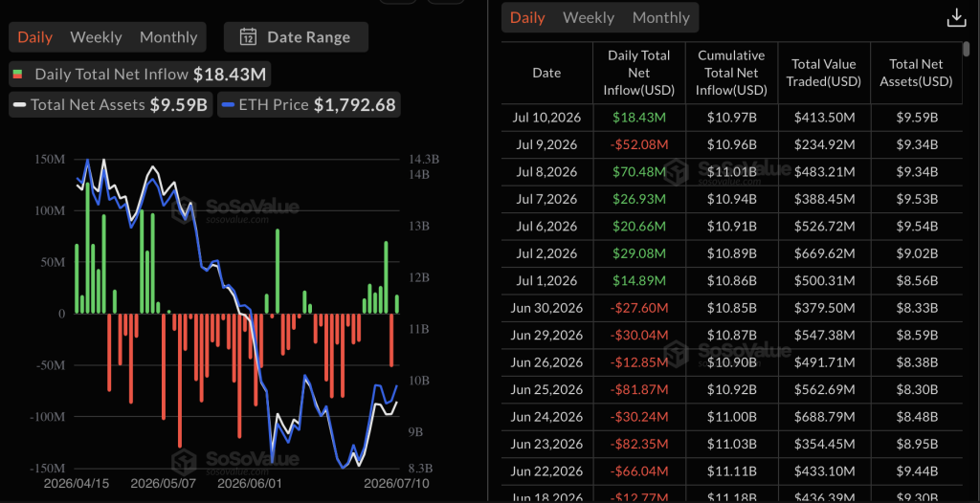Click the -$30.24M inflow value
This screenshot has height=503, width=980.
click(x=638, y=417)
